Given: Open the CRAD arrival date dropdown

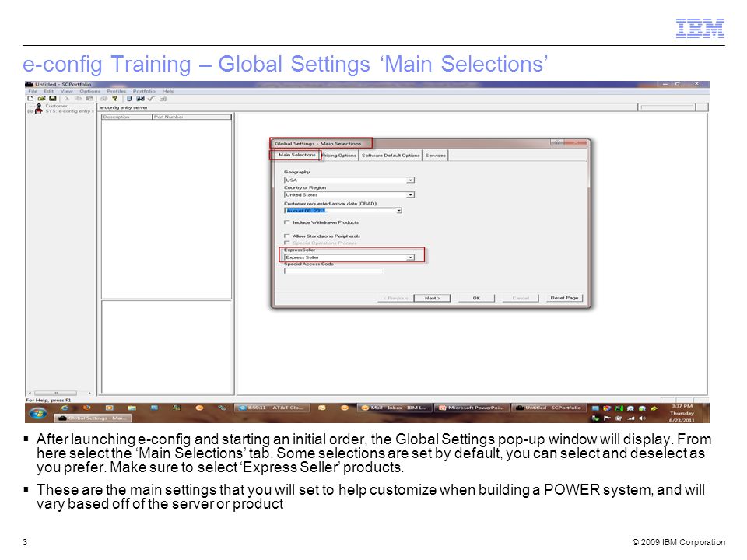Looking at the screenshot, I should tap(398, 211).
